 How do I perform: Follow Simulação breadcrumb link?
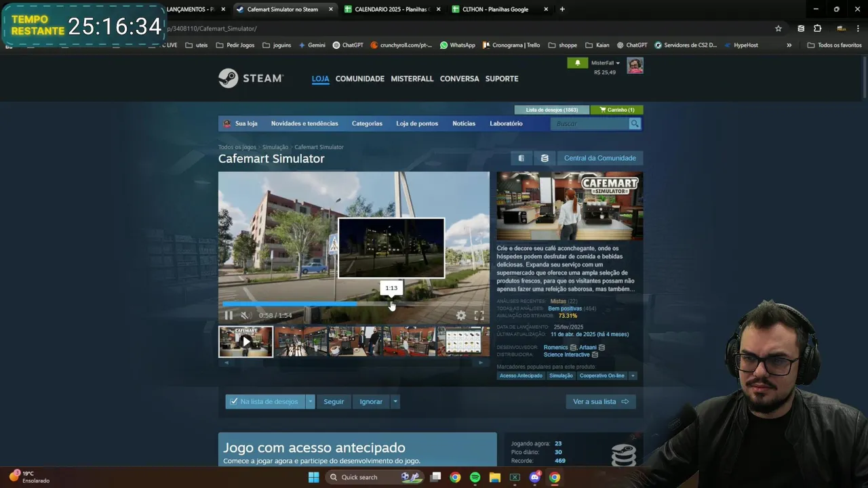point(275,147)
